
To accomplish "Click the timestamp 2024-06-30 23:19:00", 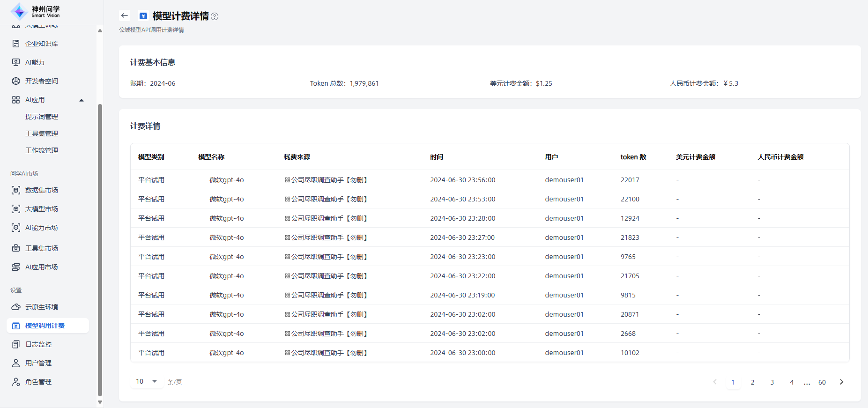I will pos(462,295).
